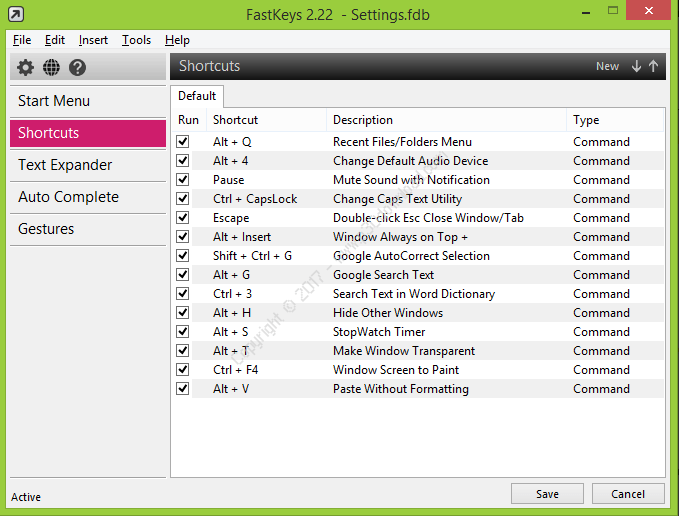Toggle Alt + T Run checkbox
This screenshot has width=679, height=516.
click(x=183, y=351)
